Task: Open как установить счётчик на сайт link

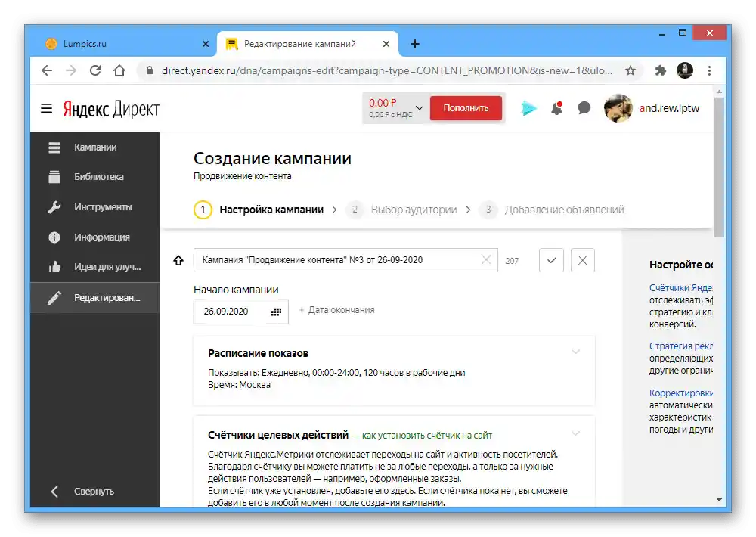Action: pyautogui.click(x=426, y=435)
